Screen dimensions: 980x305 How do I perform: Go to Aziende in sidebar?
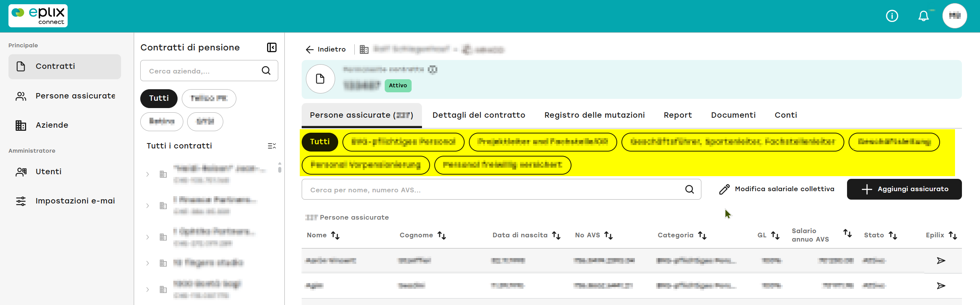tap(65, 125)
